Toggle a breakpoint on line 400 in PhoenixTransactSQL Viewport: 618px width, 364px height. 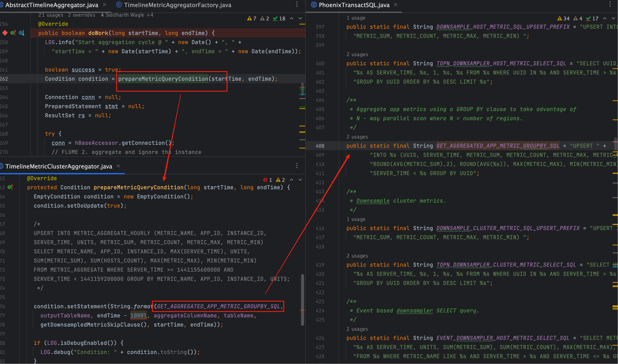click(320, 63)
